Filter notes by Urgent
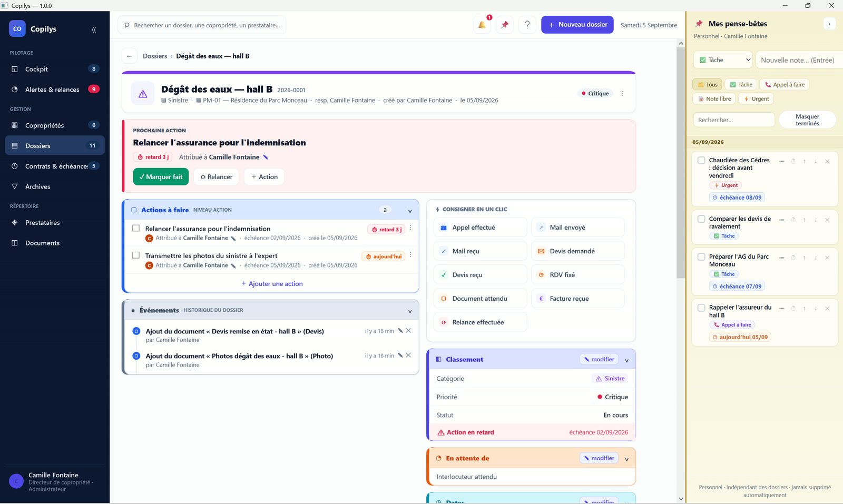Image resolution: width=843 pixels, height=504 pixels. point(756,98)
